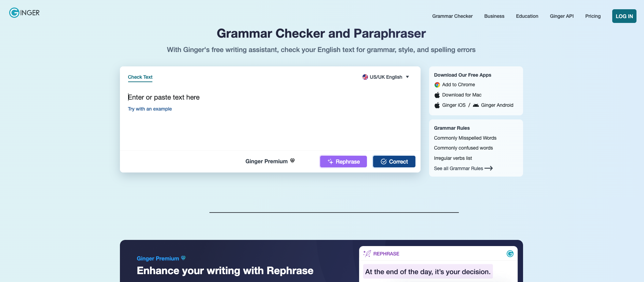Image resolution: width=644 pixels, height=282 pixels.
Task: Click the diamond icon in the dark Premium banner
Action: [x=183, y=258]
